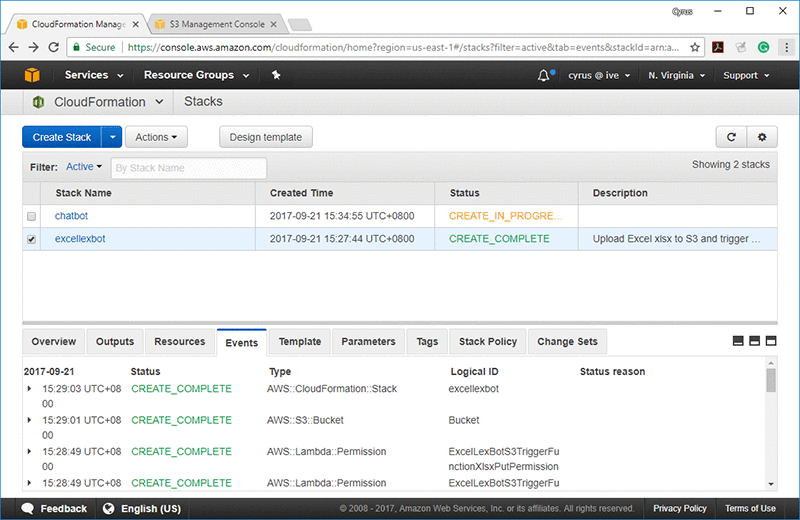This screenshot has width=800, height=520.
Task: Open the notifications bell icon
Action: click(544, 76)
